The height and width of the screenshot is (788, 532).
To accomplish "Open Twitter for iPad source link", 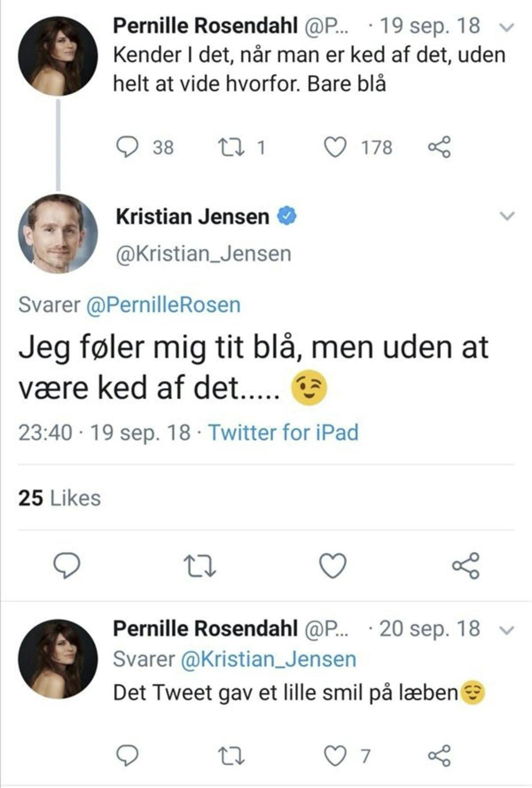I will pyautogui.click(x=284, y=432).
